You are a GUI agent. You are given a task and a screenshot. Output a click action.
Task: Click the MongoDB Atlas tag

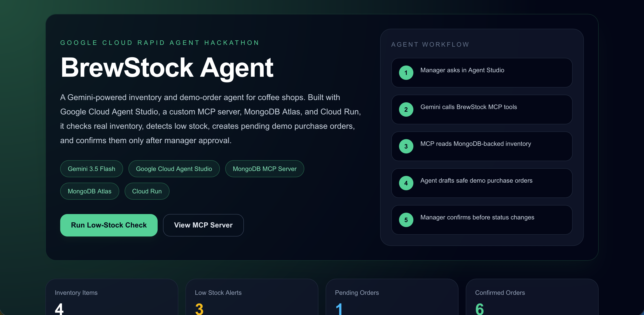90,191
